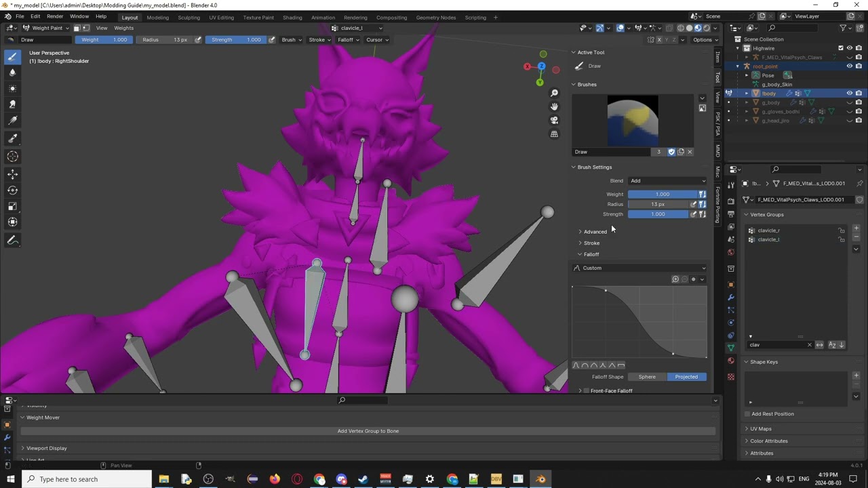Open the Output properties tab

(x=730, y=214)
